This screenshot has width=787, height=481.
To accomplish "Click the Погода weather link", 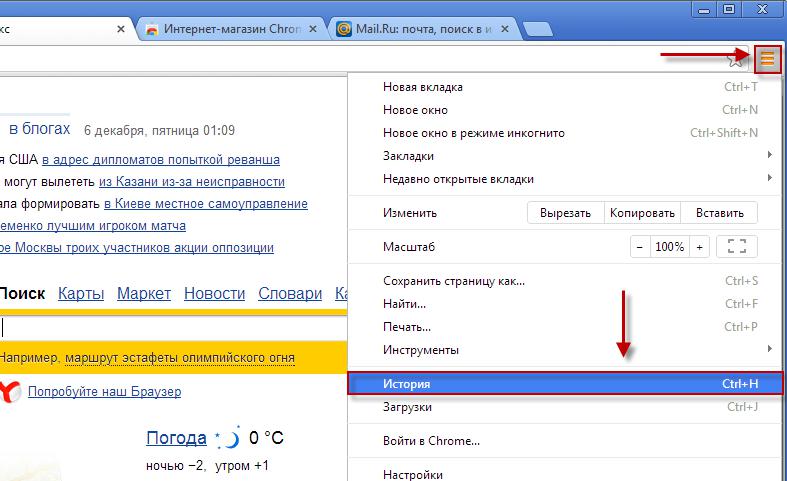I will (x=176, y=438).
